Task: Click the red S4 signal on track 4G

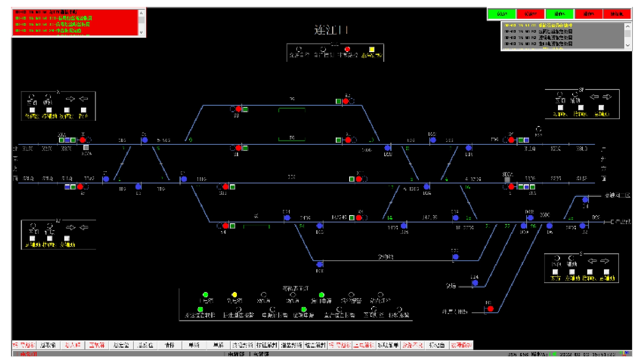Action: click(x=226, y=226)
